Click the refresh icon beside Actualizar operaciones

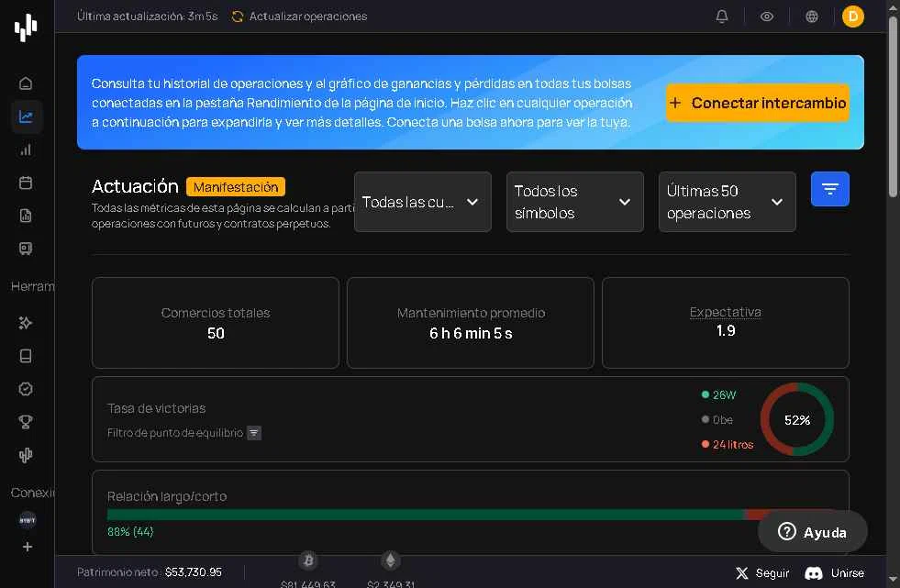pyautogui.click(x=238, y=17)
